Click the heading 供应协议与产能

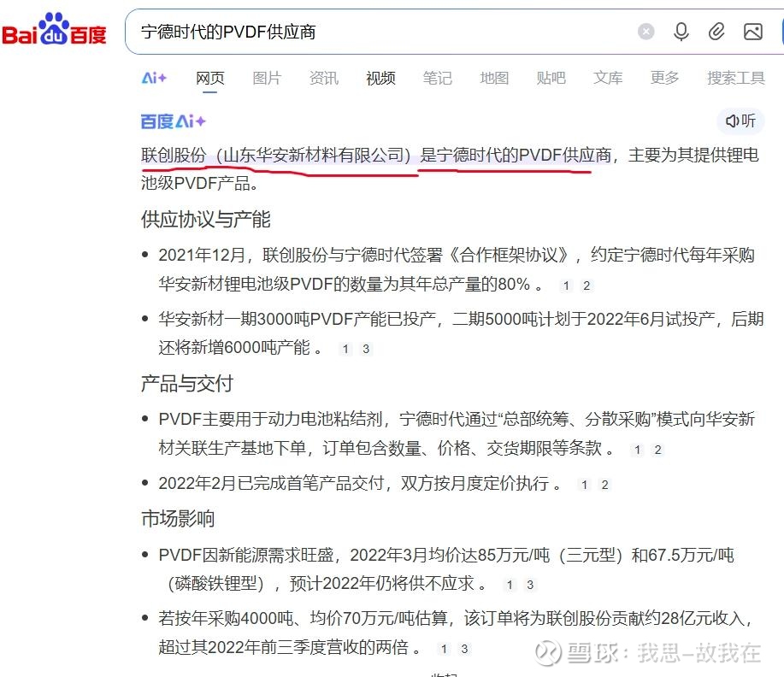(x=206, y=219)
